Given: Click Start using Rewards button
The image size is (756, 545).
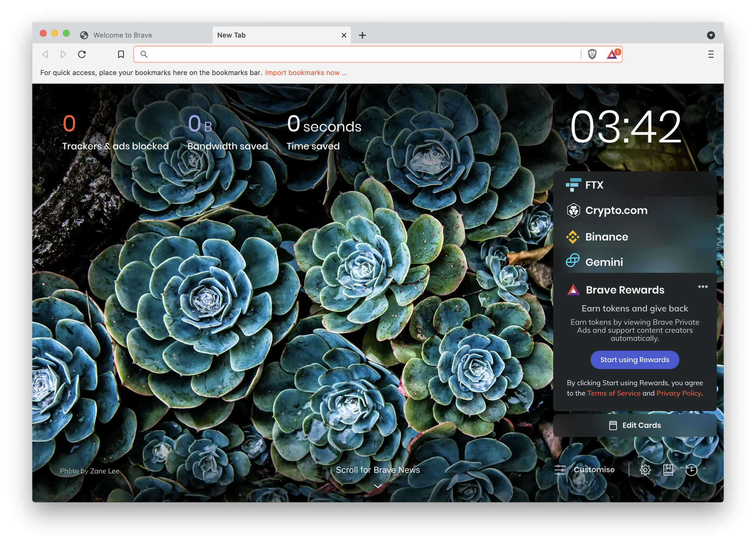Looking at the screenshot, I should [635, 360].
